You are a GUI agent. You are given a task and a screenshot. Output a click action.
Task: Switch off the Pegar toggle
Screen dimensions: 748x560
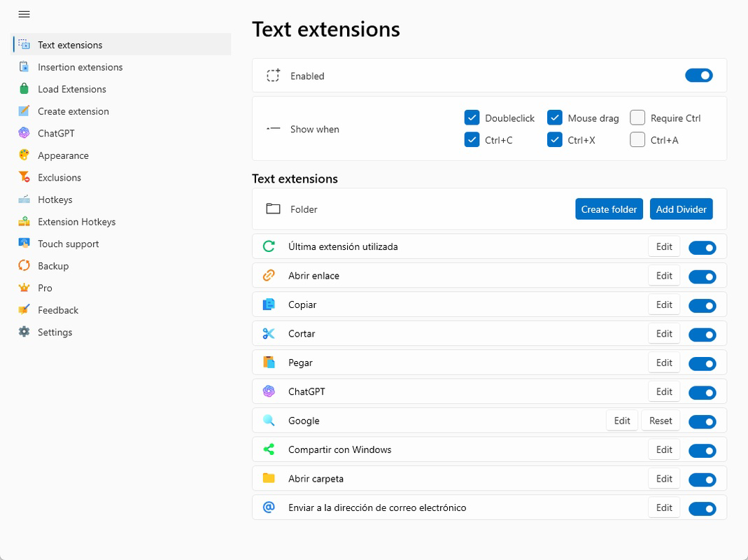703,364
